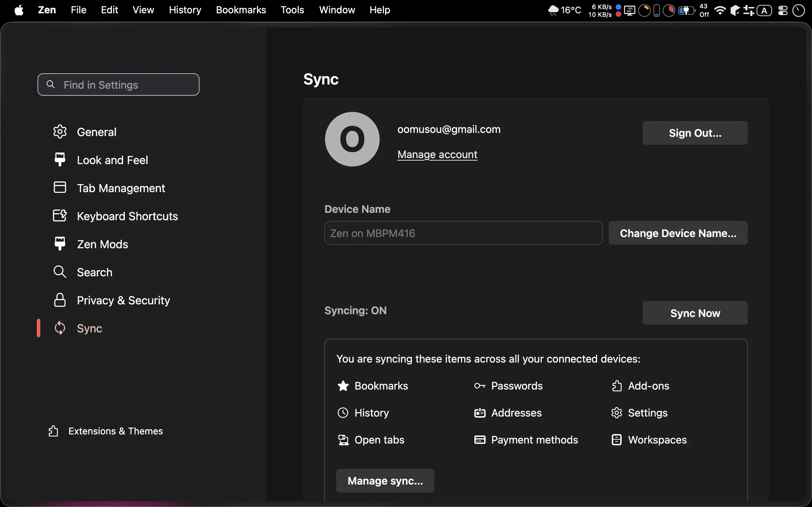Click the Look and Feel paintbrush icon
Screen dimensions: 812x507
pos(60,160)
